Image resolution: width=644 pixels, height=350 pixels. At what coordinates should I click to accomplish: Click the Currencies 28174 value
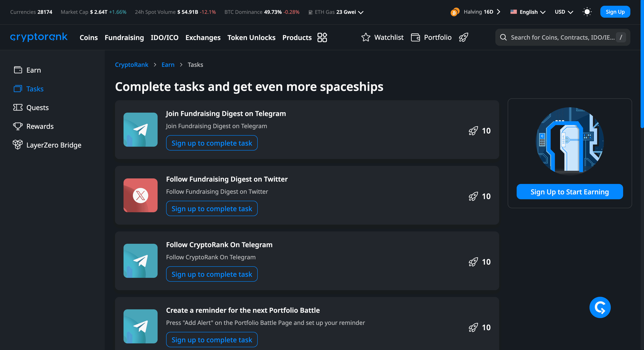pyautogui.click(x=45, y=12)
